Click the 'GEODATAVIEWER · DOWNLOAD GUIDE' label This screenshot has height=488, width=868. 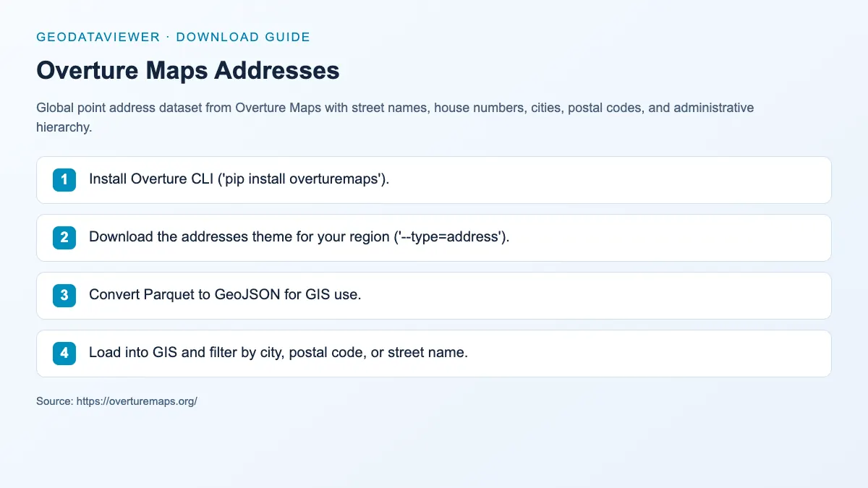(173, 37)
